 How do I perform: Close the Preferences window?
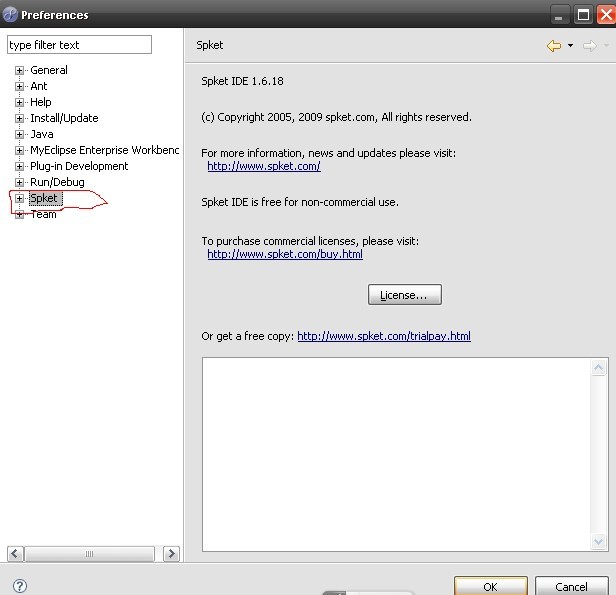[x=606, y=15]
